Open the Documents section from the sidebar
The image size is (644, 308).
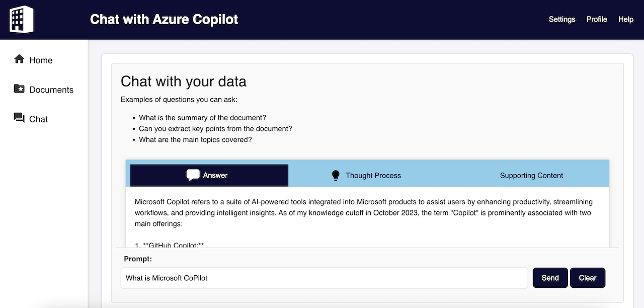[x=51, y=89]
